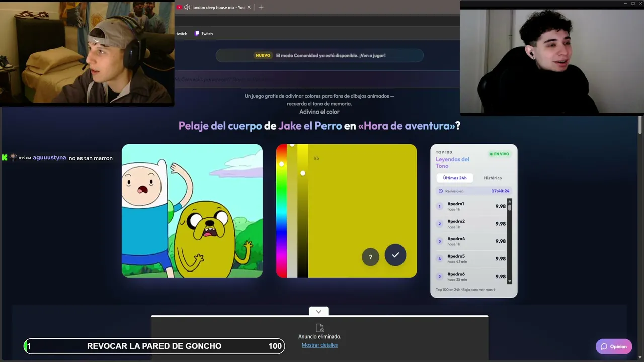The image size is (644, 362).
Task: Click the EN VIVO live badge
Action: (499, 154)
